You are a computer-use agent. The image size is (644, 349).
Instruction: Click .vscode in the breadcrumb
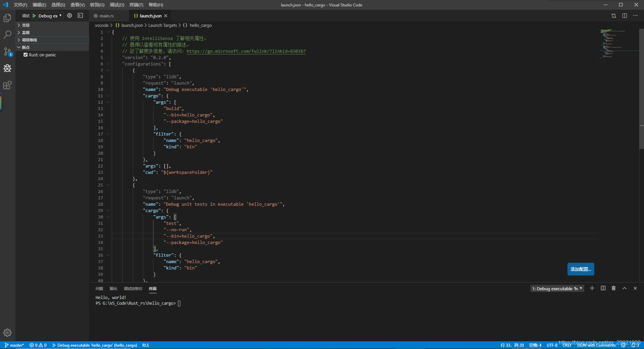pos(101,25)
